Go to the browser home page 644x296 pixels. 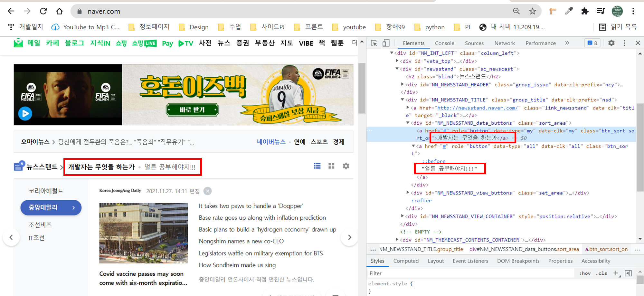(59, 11)
